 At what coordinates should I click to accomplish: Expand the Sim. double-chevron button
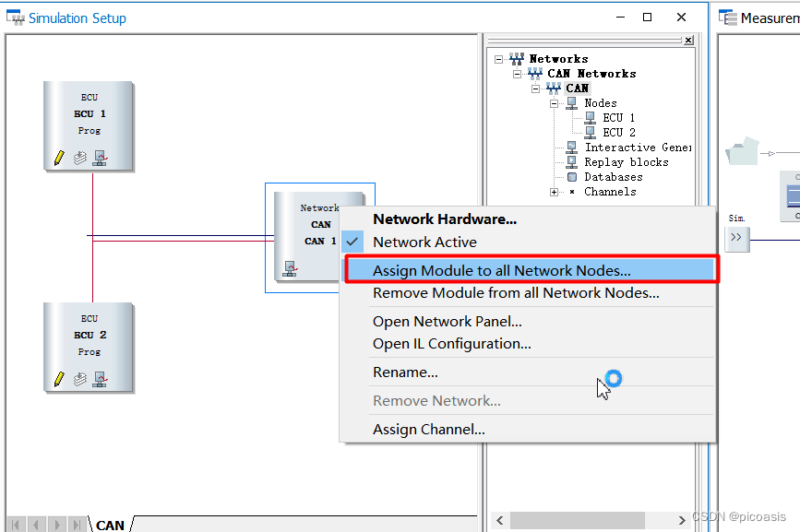[736, 238]
